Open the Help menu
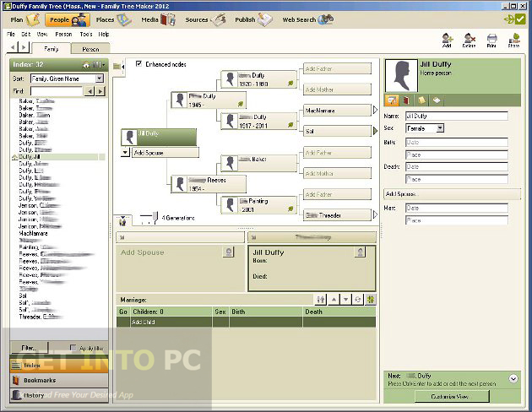 (104, 35)
